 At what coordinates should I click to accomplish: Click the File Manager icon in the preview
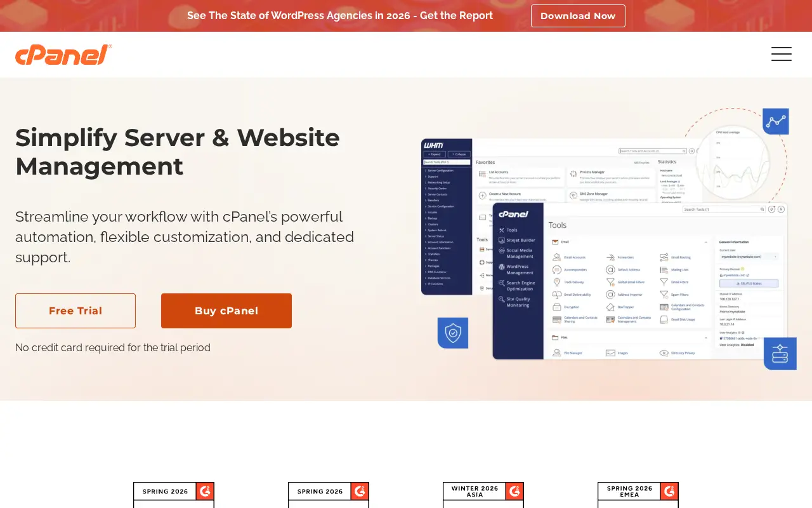click(556, 352)
